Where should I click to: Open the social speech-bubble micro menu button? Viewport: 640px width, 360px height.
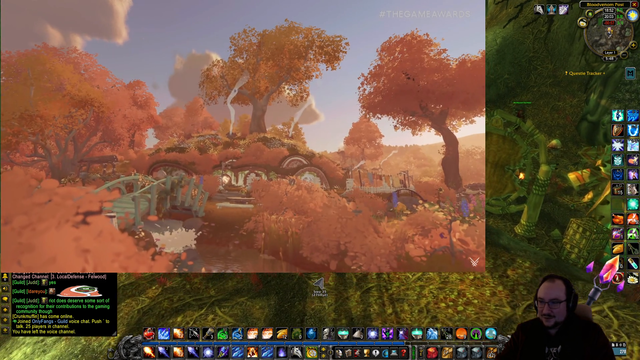(376, 353)
